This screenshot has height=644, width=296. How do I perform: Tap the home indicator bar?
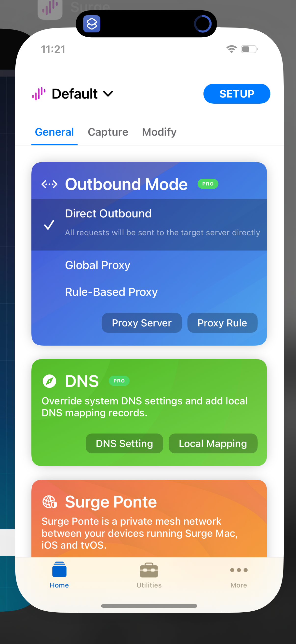149,606
